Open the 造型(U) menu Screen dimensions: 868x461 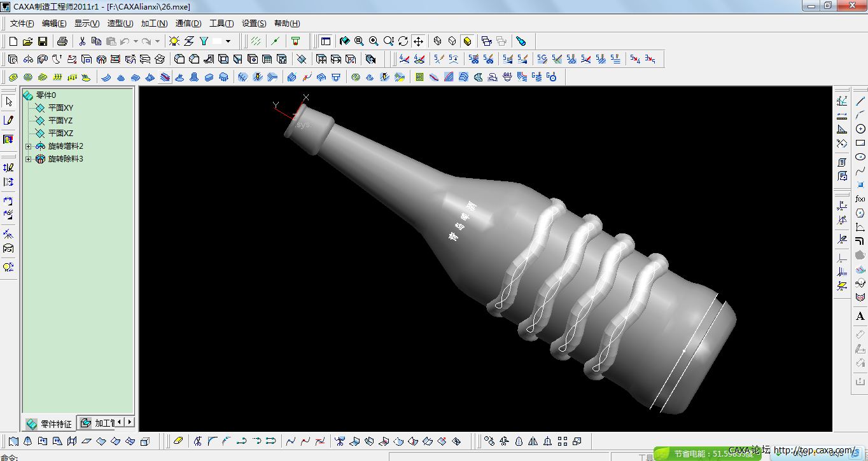tap(120, 24)
